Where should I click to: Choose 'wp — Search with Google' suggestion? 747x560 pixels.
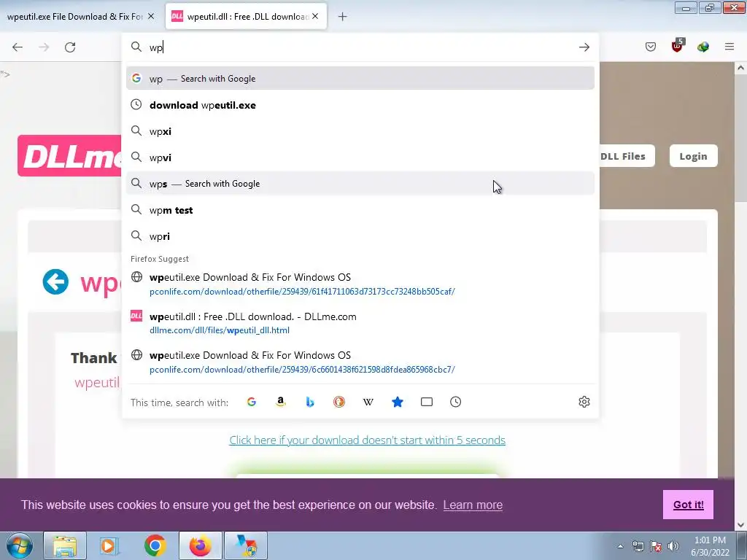coord(360,78)
